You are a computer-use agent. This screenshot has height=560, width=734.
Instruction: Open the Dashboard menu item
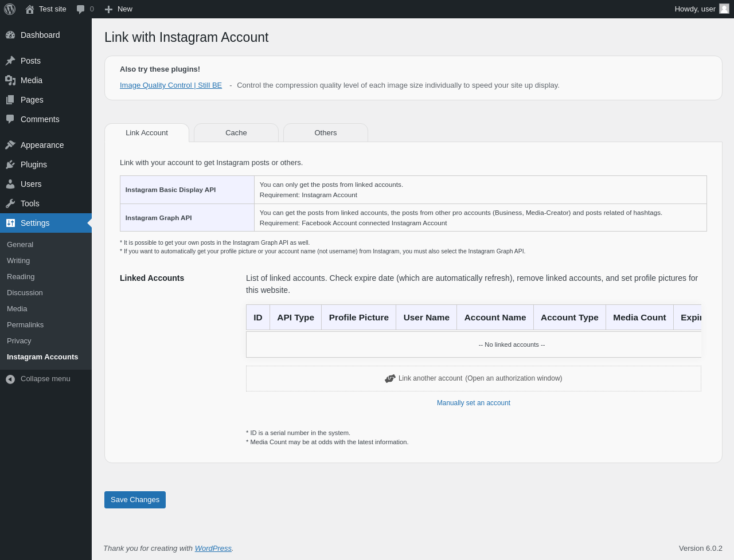coord(46,35)
